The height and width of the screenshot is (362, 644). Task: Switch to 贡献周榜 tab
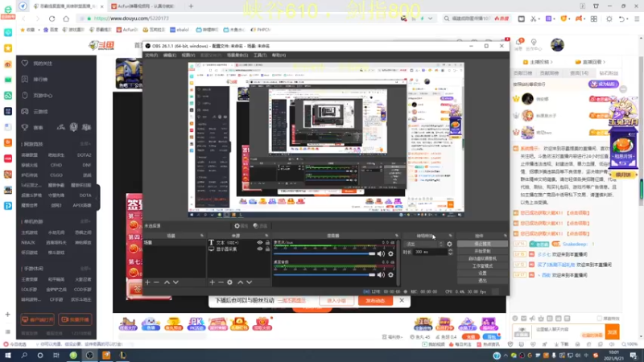tap(549, 73)
